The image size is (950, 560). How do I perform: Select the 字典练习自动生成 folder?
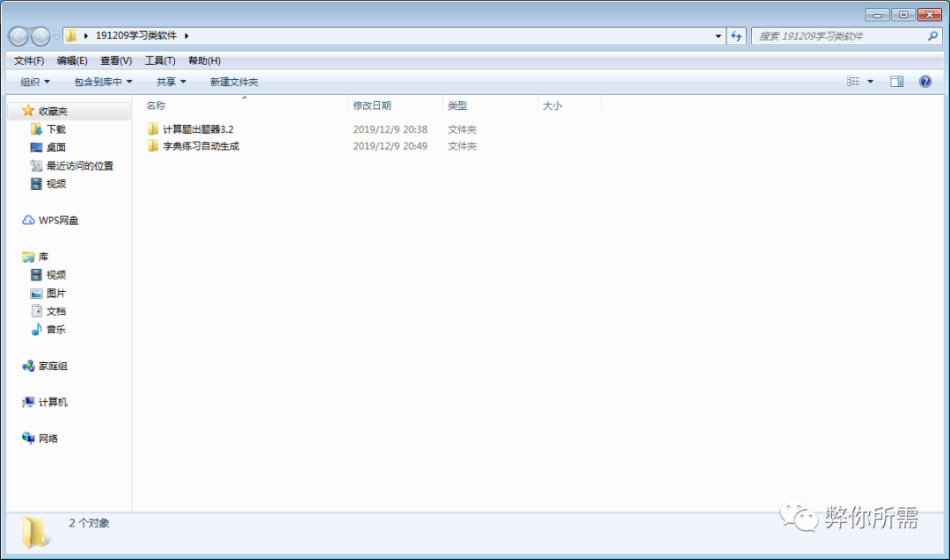click(201, 146)
